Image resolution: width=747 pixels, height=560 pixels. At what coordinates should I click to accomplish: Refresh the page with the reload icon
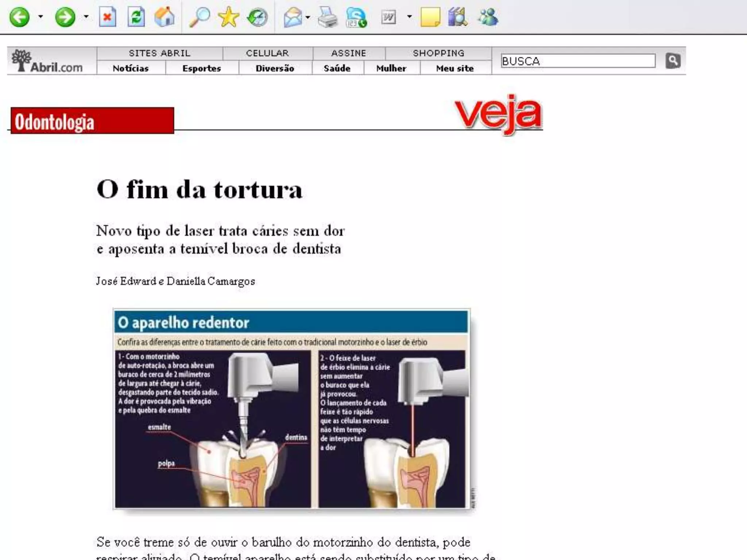pyautogui.click(x=136, y=17)
